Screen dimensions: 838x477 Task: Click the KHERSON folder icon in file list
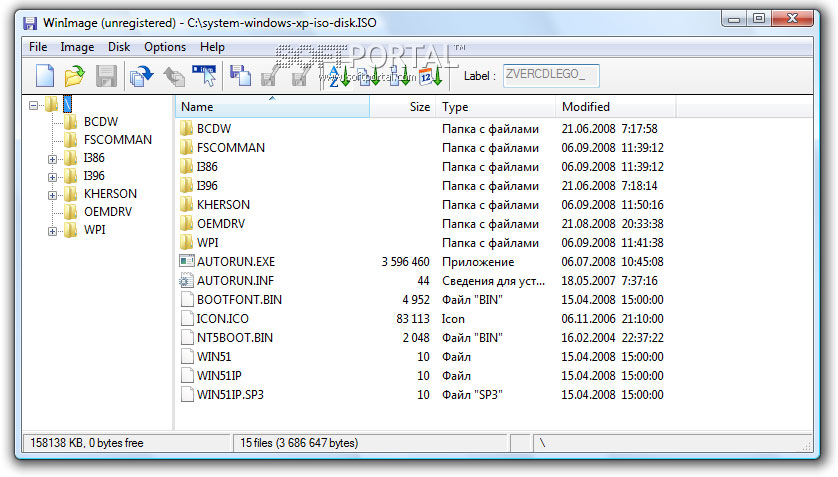click(187, 204)
